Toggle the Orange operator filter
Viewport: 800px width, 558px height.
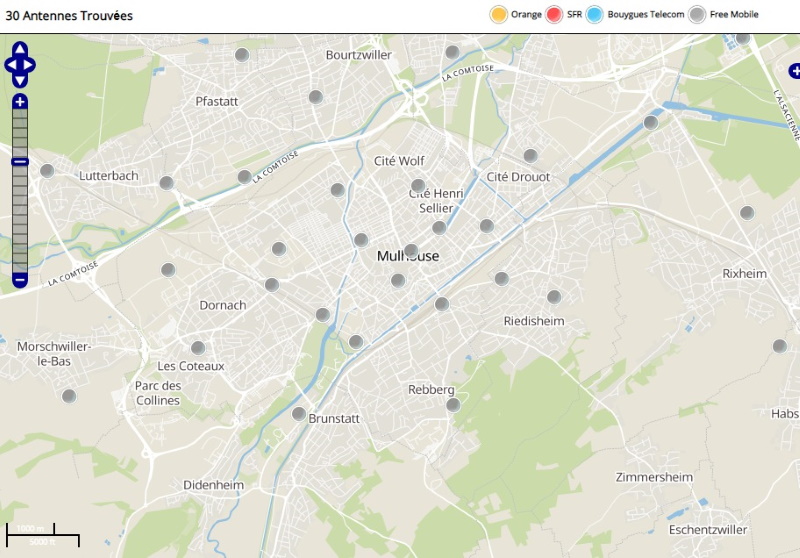(498, 14)
